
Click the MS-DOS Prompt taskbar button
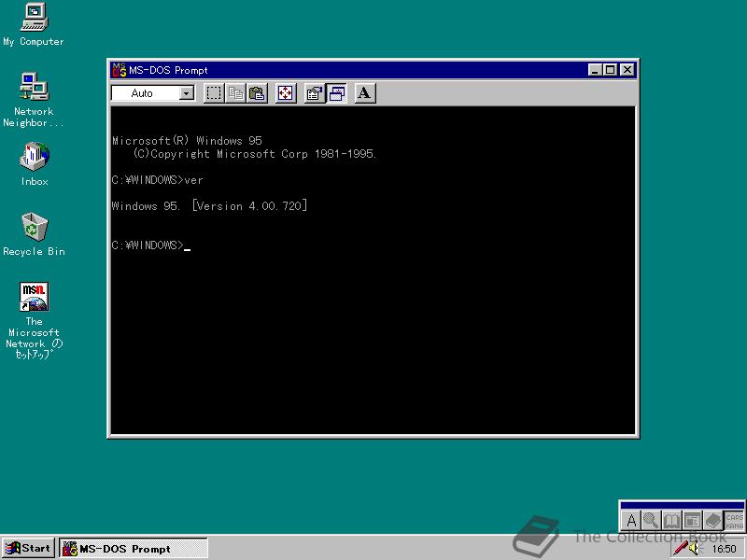(x=134, y=548)
